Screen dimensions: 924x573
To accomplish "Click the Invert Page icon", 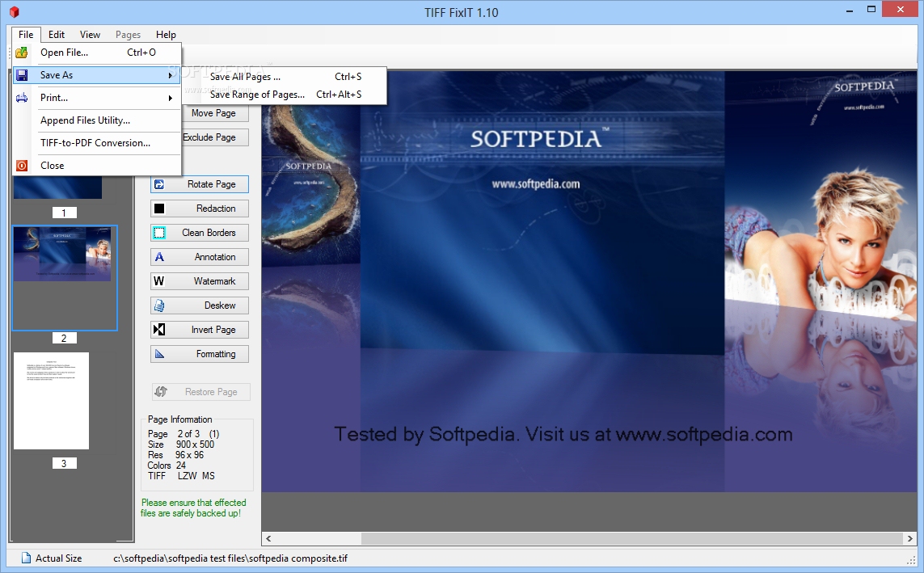I will pos(159,330).
